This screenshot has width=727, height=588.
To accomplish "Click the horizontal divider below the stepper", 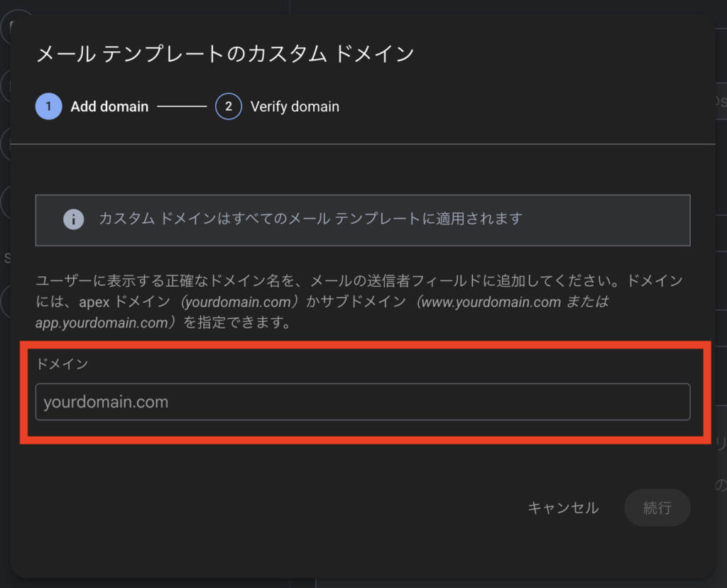I will [363, 144].
